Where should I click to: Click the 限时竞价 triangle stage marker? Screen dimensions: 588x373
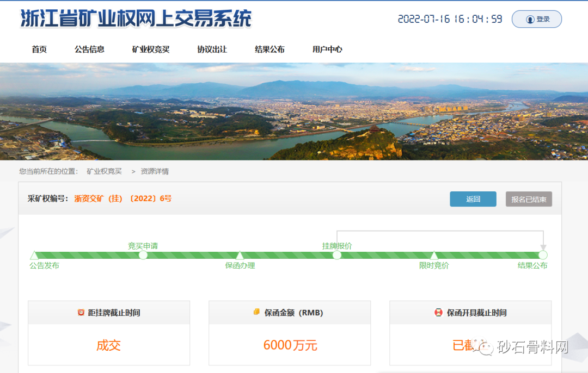pyautogui.click(x=434, y=255)
